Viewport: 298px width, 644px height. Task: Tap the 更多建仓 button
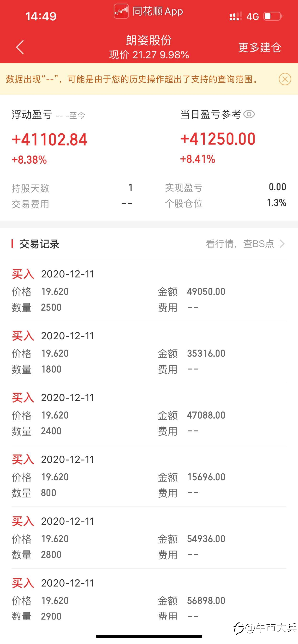260,47
